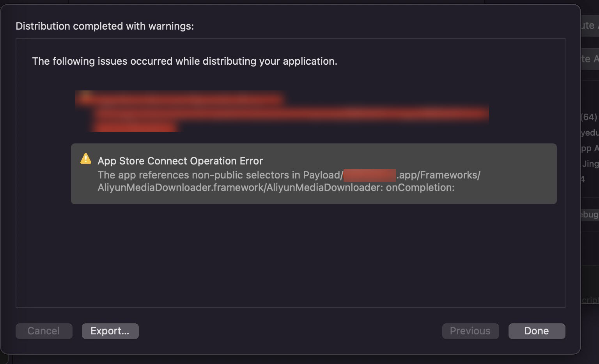
Task: Click the greyed-out Cancel button
Action: pyautogui.click(x=44, y=331)
